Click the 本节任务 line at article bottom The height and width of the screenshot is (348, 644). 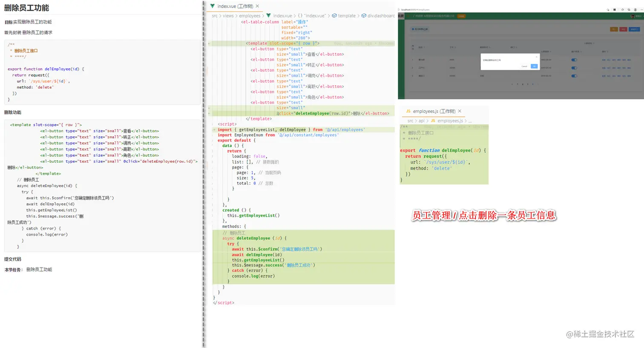tap(29, 270)
